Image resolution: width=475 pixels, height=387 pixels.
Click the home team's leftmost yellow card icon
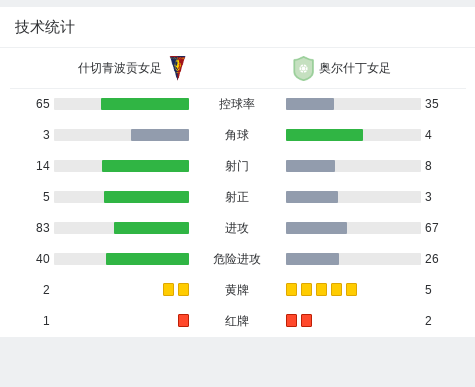(x=168, y=289)
